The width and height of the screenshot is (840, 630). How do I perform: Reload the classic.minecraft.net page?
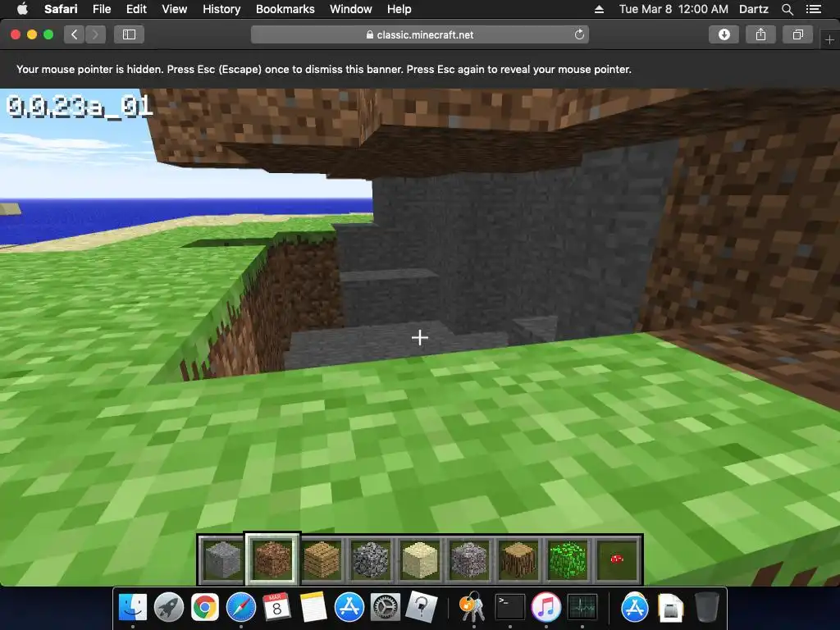click(x=579, y=34)
